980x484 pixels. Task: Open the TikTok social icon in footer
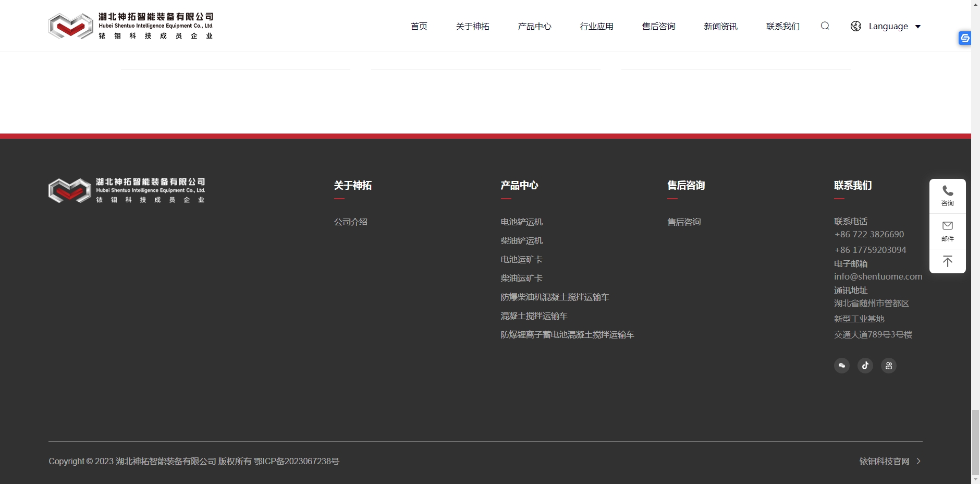pos(865,366)
